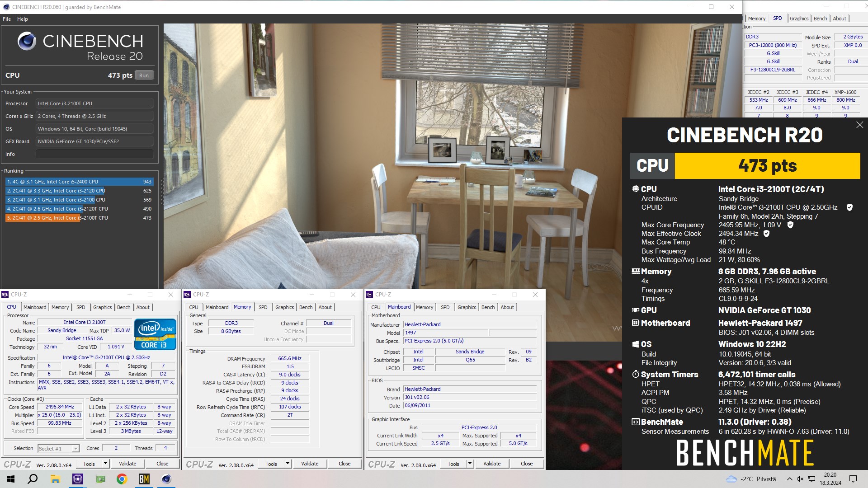This screenshot has height=488, width=868.
Task: Open the Cinebench Help menu
Action: pos(23,19)
